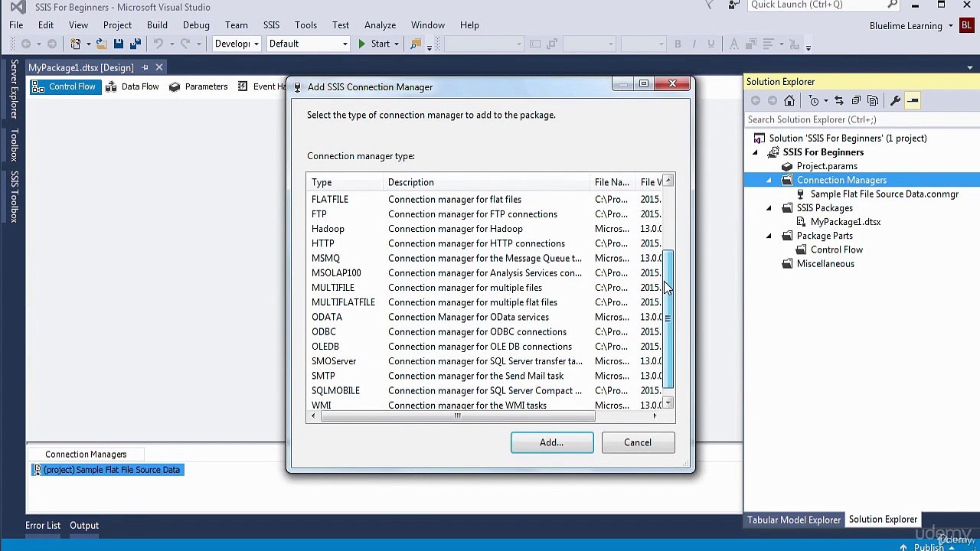This screenshot has width=980, height=551.
Task: Sort the list by the Description column header
Action: click(486, 182)
